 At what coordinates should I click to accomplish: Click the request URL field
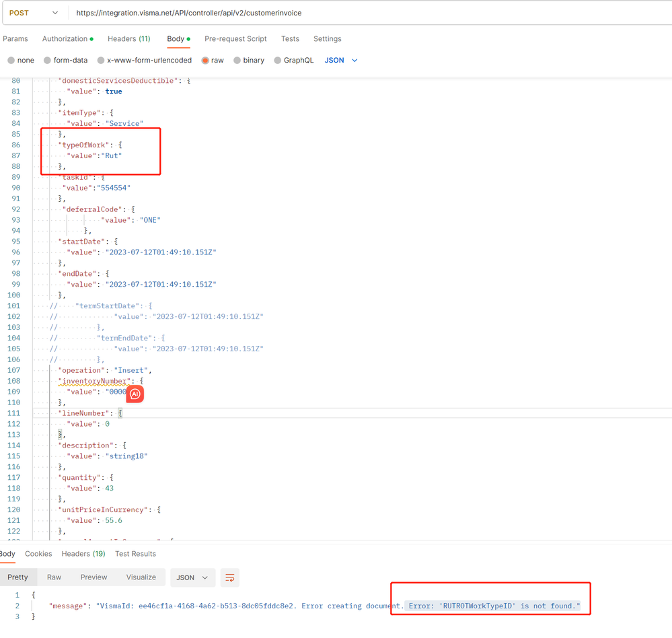369,13
